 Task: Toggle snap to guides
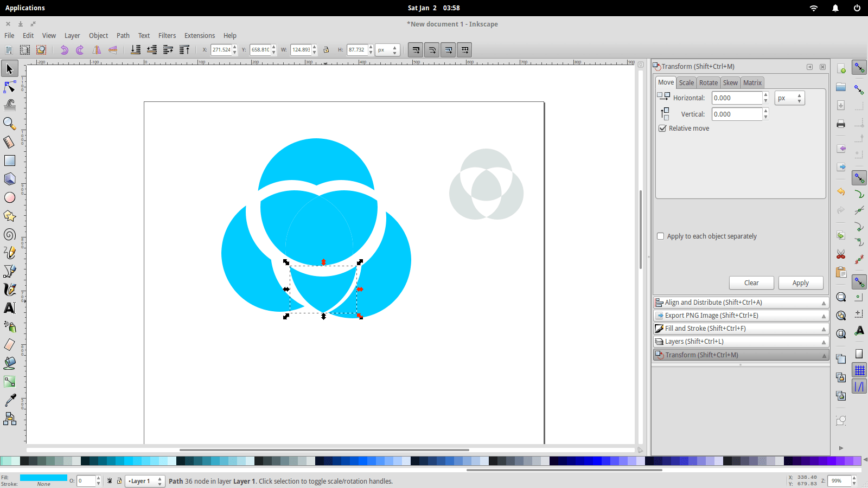coord(859,387)
